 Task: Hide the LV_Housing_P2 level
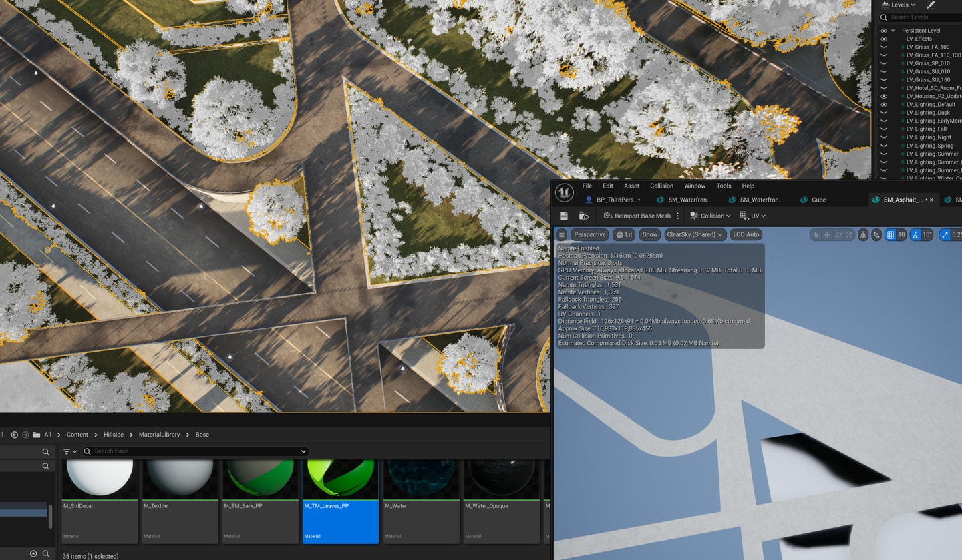click(x=884, y=96)
